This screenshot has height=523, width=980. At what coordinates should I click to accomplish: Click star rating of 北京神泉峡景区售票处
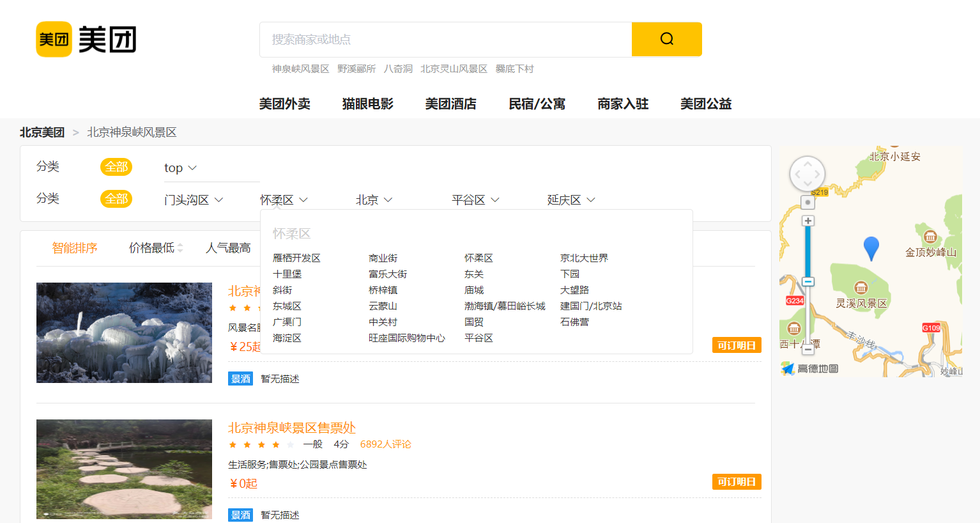click(261, 444)
